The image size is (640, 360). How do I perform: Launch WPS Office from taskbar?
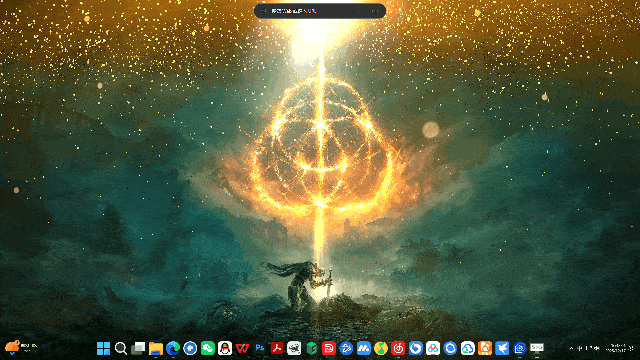(x=242, y=348)
